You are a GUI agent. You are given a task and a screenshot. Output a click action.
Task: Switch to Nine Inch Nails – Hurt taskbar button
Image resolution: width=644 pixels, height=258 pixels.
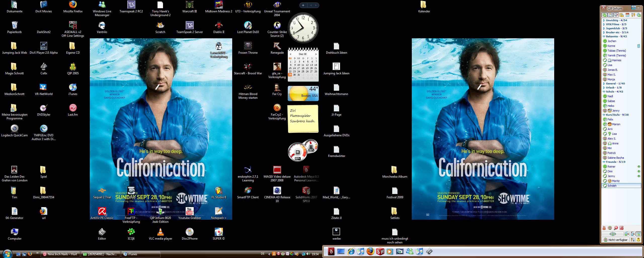point(60,254)
